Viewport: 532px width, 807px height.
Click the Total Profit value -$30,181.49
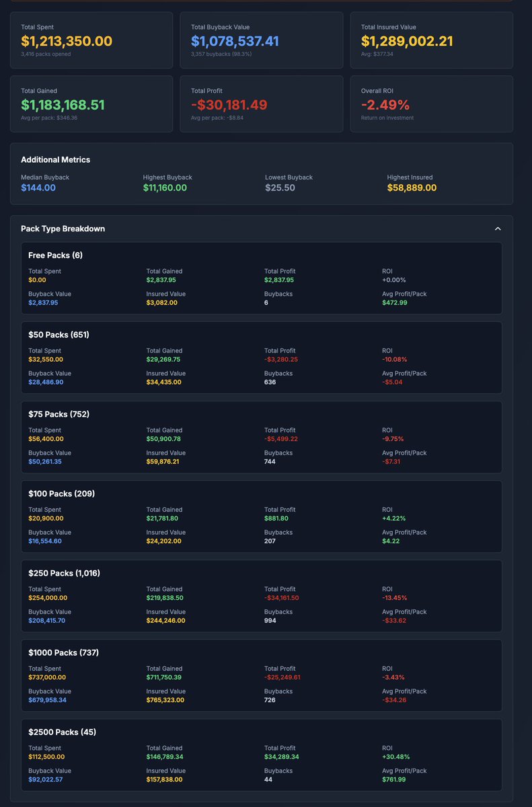[x=229, y=105]
